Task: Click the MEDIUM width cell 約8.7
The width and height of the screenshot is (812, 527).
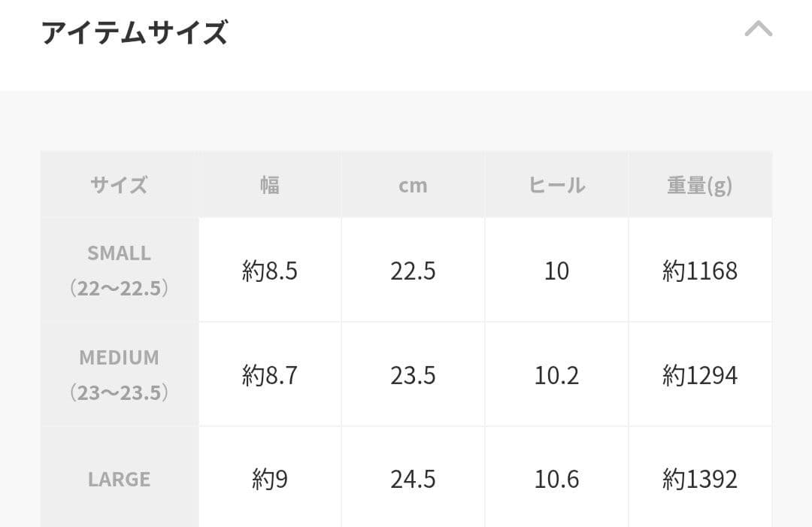Action: pyautogui.click(x=270, y=375)
